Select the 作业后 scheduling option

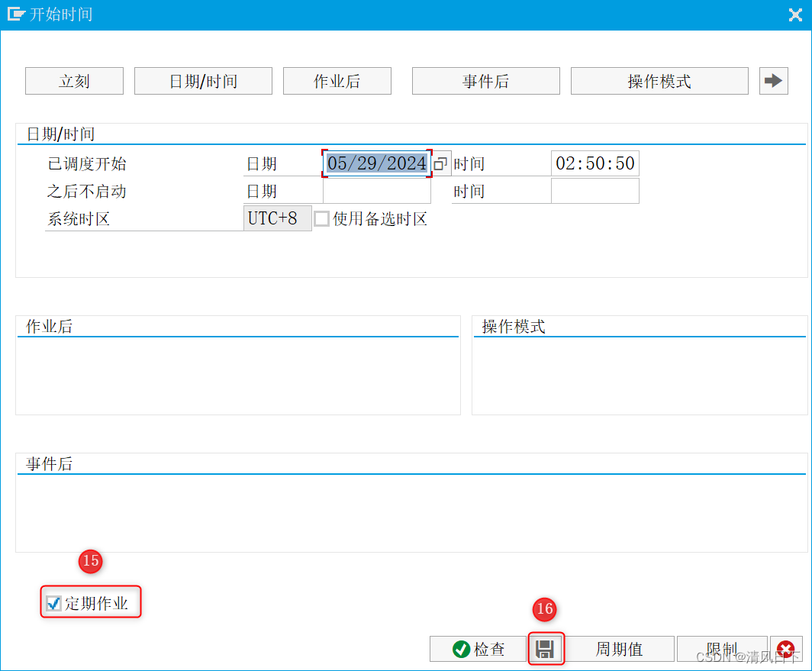(x=337, y=80)
